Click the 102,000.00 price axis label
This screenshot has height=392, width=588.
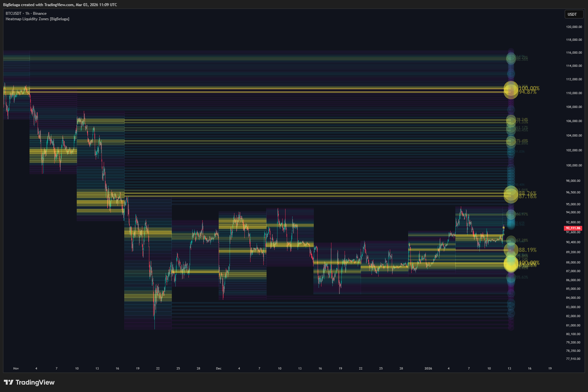coord(574,150)
